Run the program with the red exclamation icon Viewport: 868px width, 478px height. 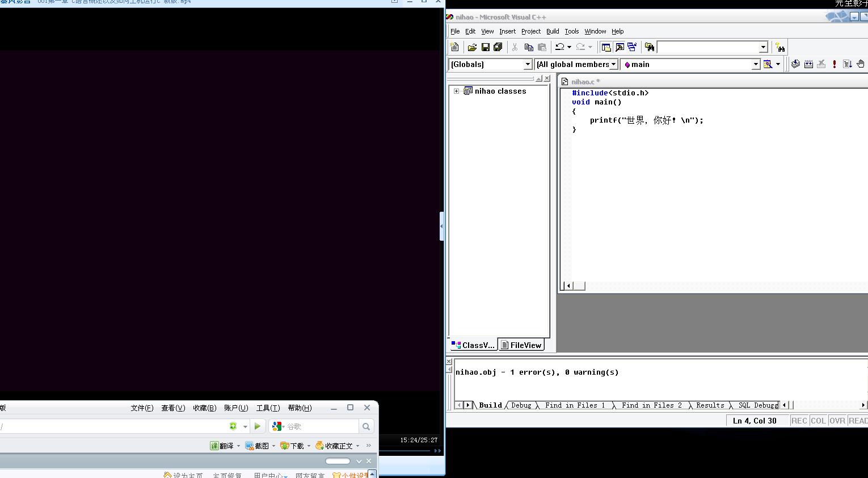(x=835, y=64)
